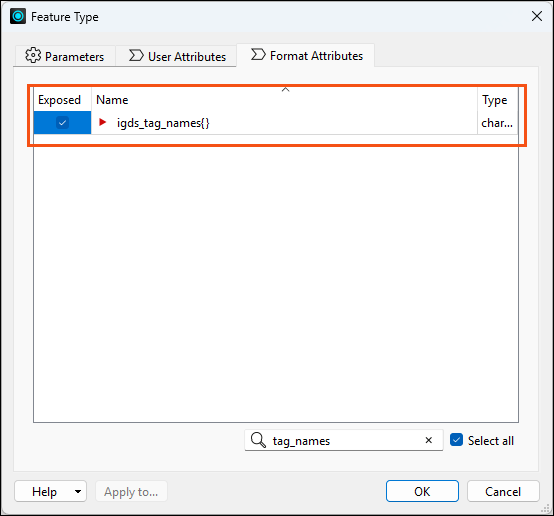
Task: Switch to the Parameters tab
Action: click(x=65, y=56)
